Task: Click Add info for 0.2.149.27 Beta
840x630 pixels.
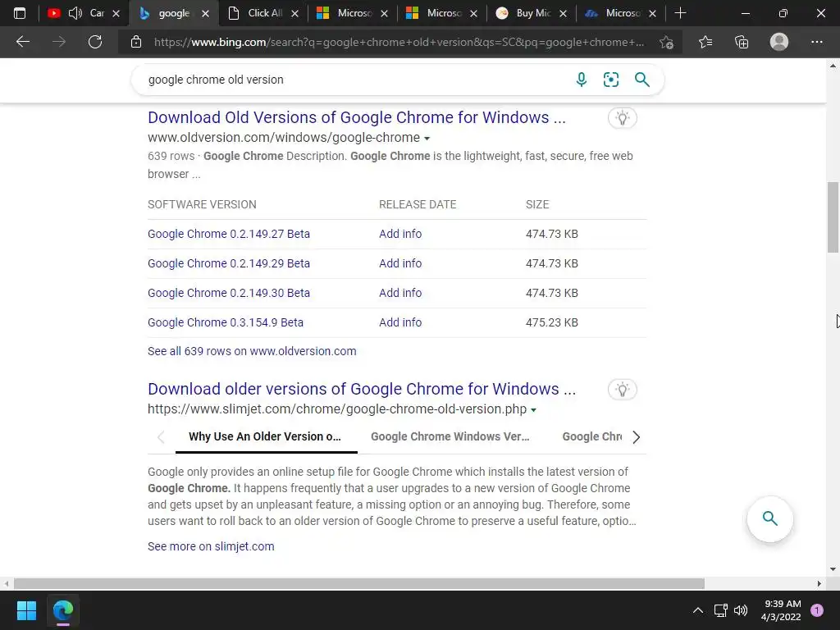Action: pyautogui.click(x=400, y=234)
